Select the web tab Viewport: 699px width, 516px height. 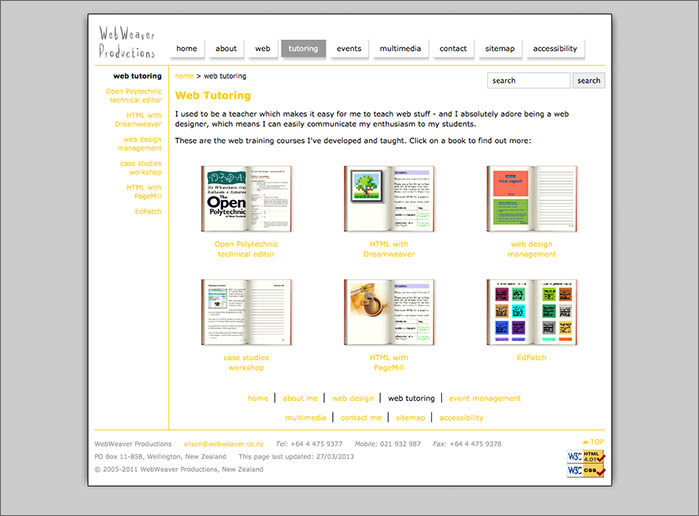pos(263,49)
